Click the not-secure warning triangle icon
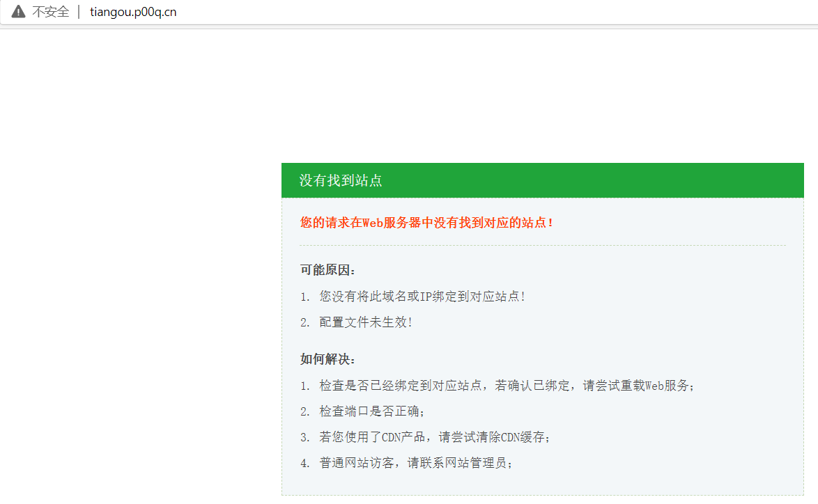The height and width of the screenshot is (504, 818). click(18, 11)
